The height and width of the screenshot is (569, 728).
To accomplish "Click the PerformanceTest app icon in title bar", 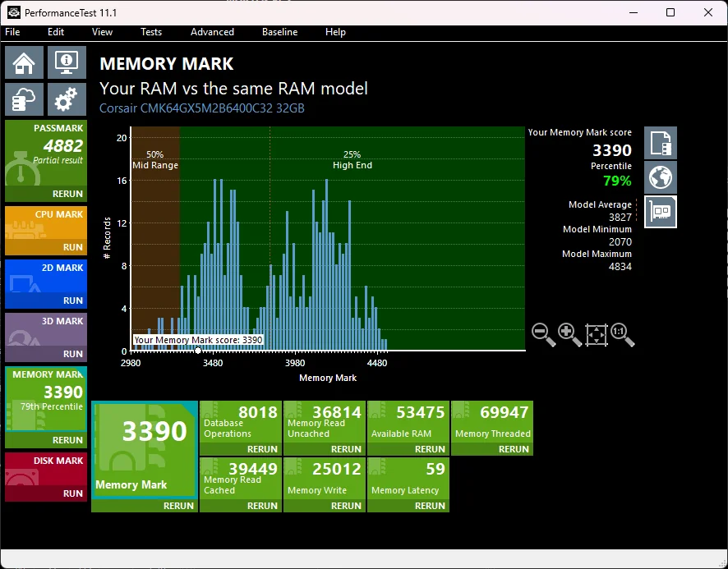I will 14,12.
